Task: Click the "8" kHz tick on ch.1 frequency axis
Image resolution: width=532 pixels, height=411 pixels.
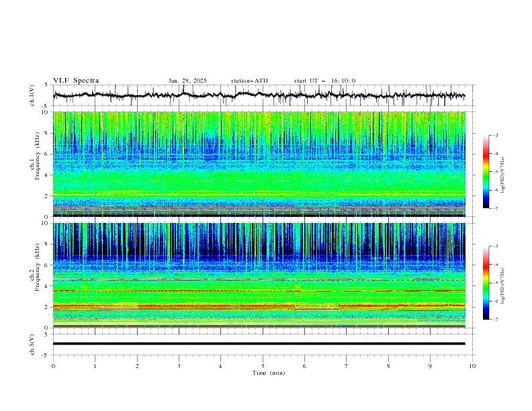Action: coord(47,133)
